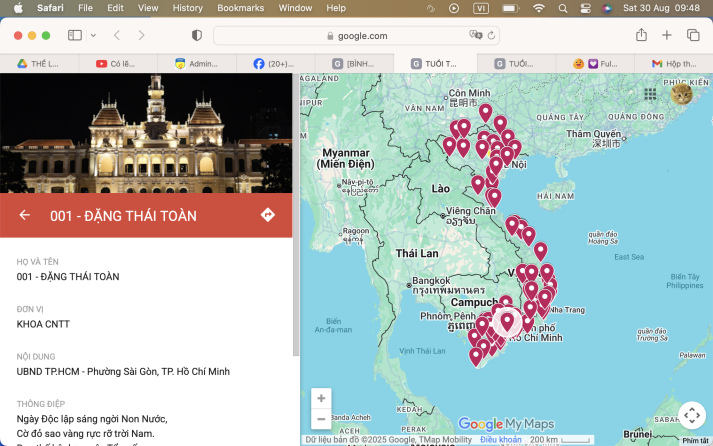Click the 'Bangkok' city label on map
This screenshot has height=446, width=713.
[431, 281]
